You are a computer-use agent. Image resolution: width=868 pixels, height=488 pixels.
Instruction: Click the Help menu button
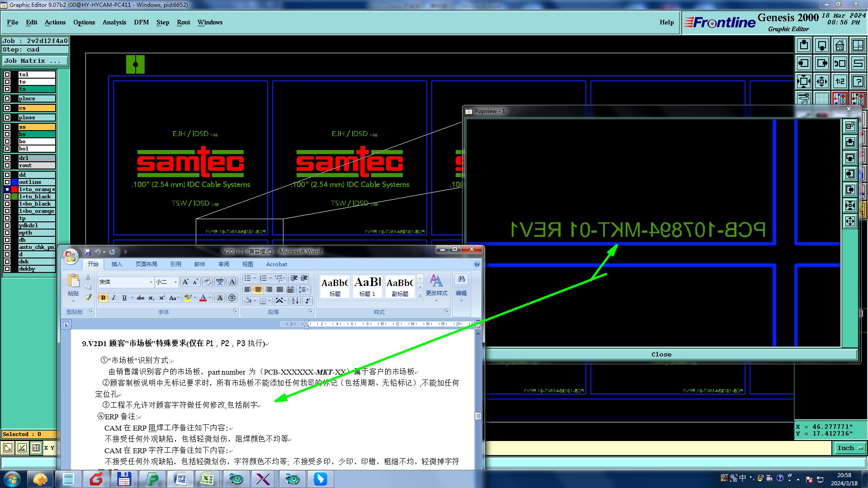(x=666, y=22)
